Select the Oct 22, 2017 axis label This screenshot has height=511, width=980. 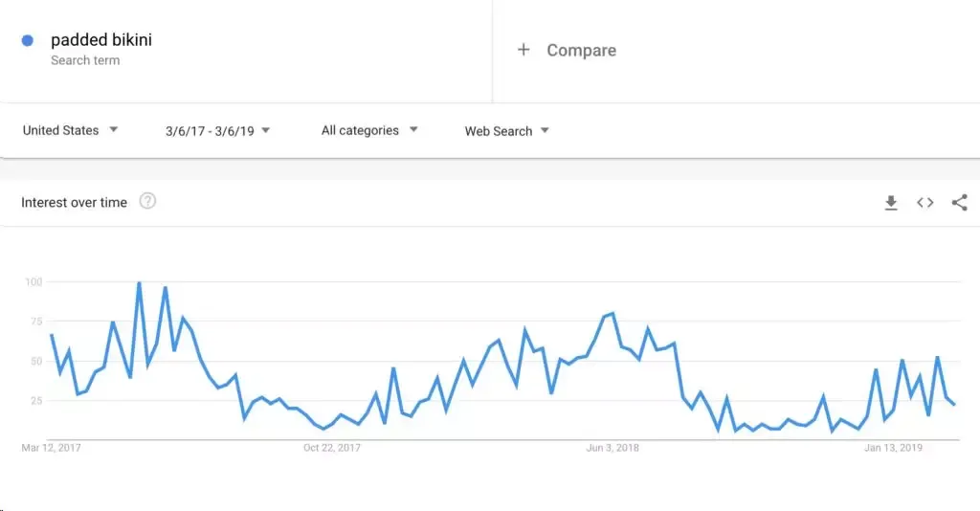pyautogui.click(x=332, y=447)
